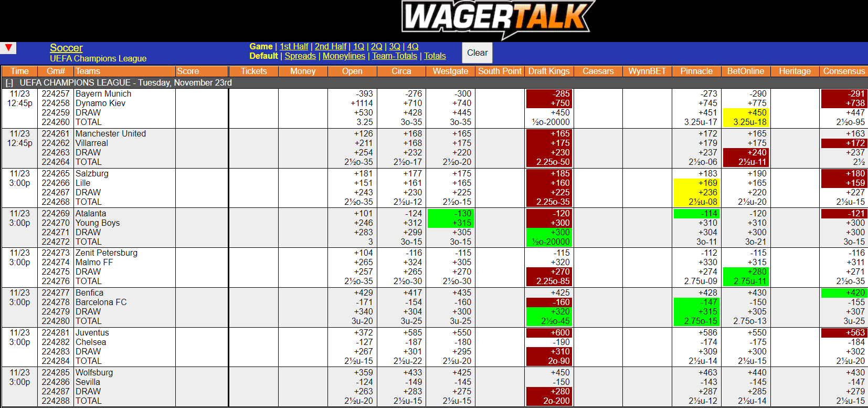
Task: Click Draft Kings +600 Juventus odds
Action: tap(549, 333)
